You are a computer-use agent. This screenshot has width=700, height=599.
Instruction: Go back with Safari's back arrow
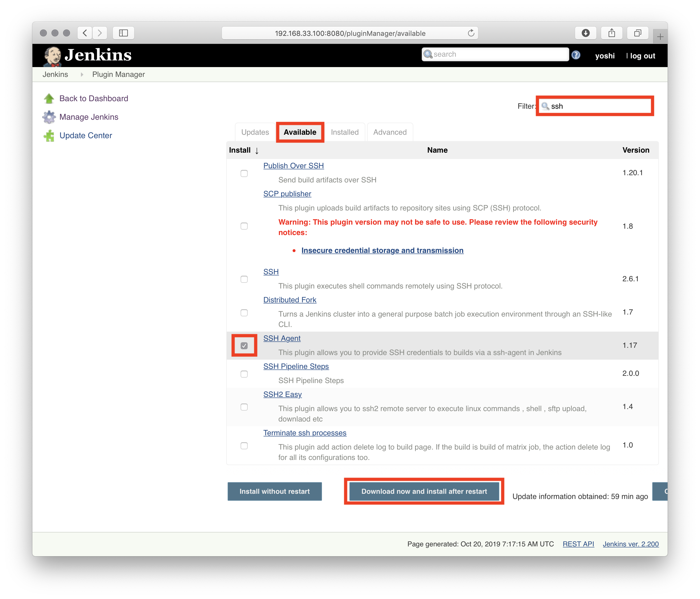coord(85,33)
